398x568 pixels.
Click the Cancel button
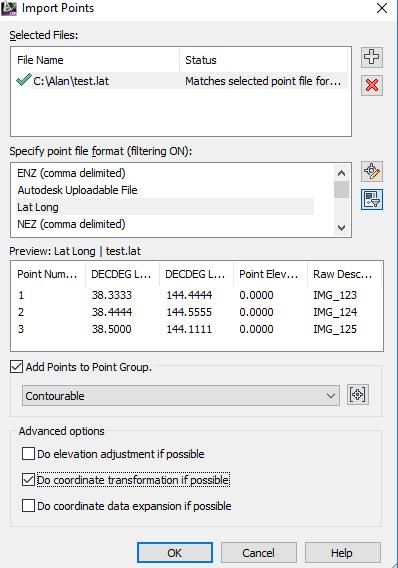point(259,553)
